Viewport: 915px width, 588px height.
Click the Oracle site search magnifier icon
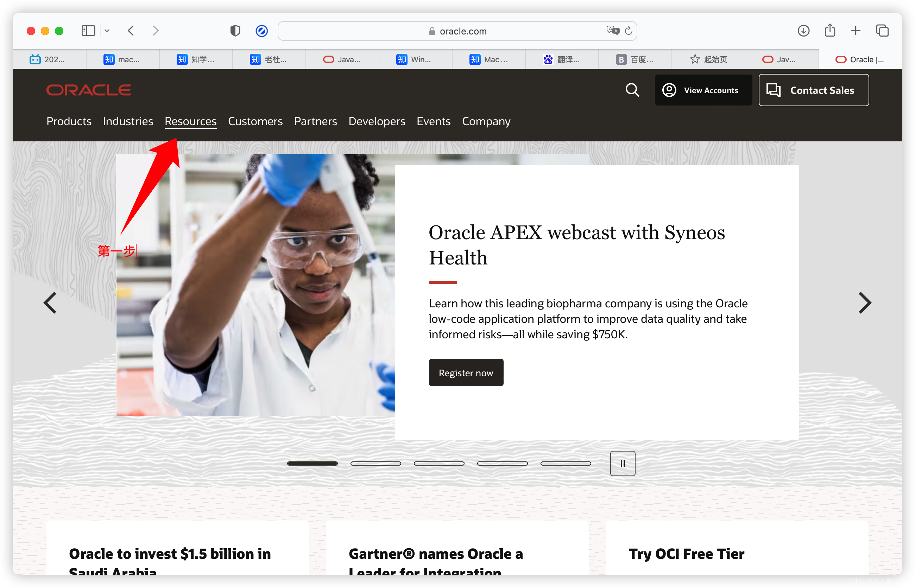click(x=632, y=90)
